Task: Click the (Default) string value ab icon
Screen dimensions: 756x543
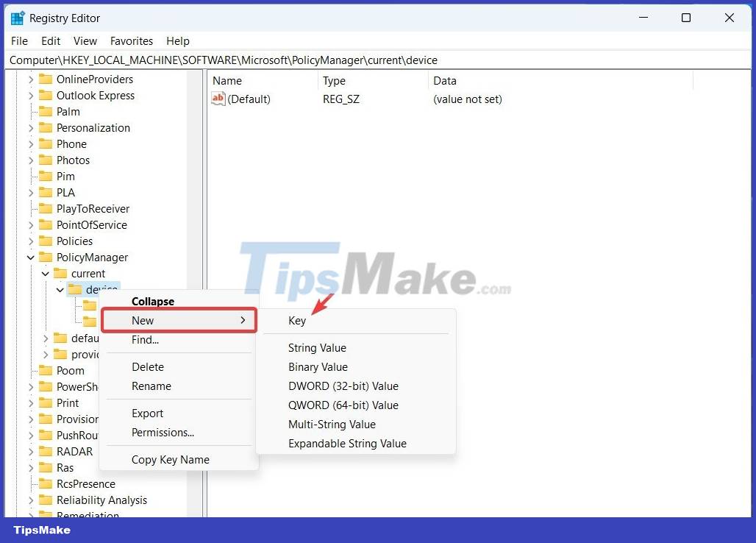Action: pyautogui.click(x=218, y=99)
